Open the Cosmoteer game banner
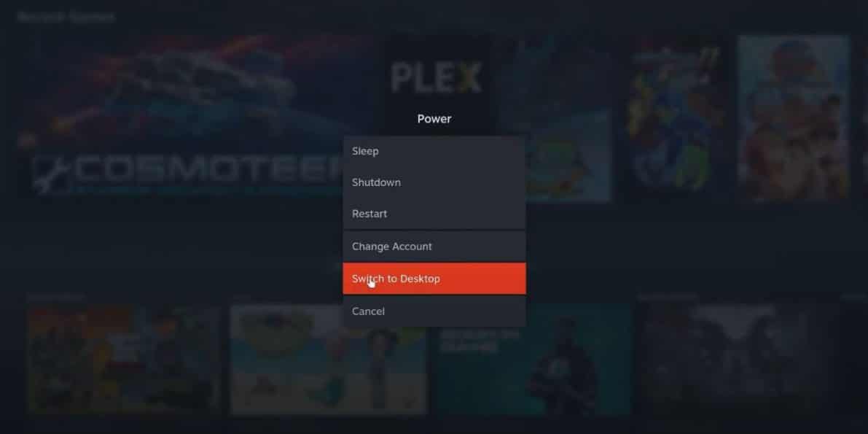 [183, 117]
